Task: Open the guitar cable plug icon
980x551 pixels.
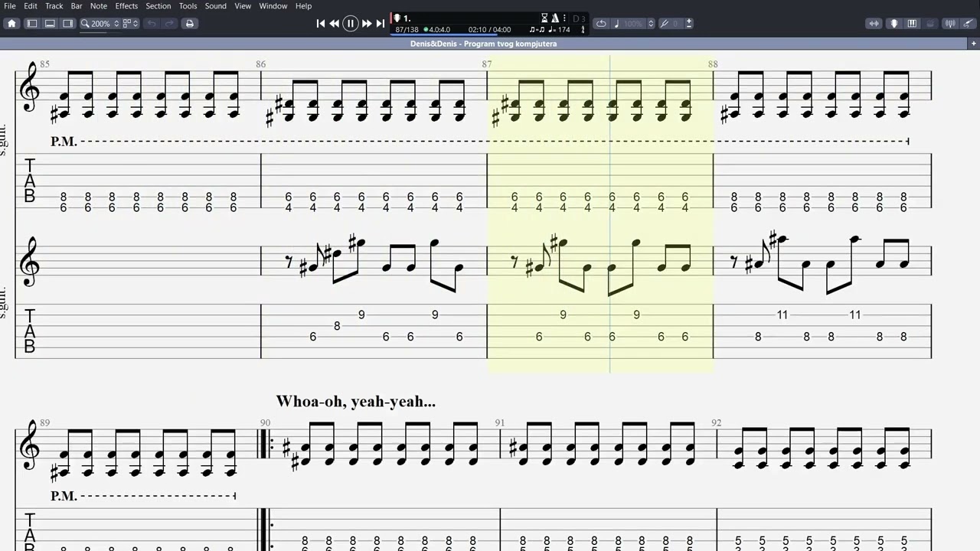Action: click(x=968, y=24)
